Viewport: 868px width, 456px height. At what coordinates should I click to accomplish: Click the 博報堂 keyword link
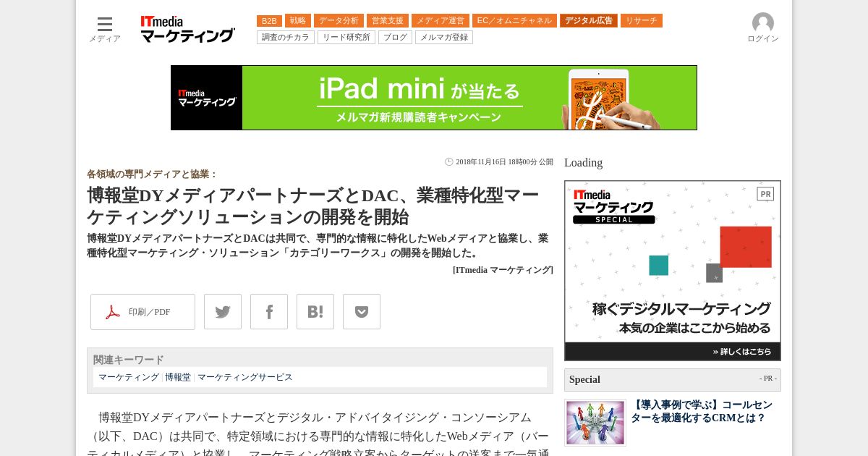(x=178, y=377)
